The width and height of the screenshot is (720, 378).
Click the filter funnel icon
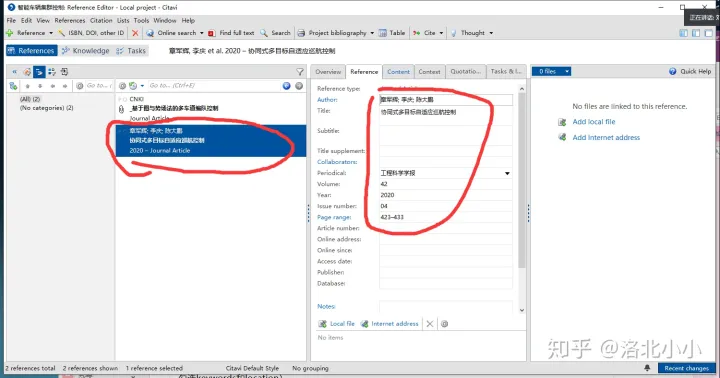300,72
